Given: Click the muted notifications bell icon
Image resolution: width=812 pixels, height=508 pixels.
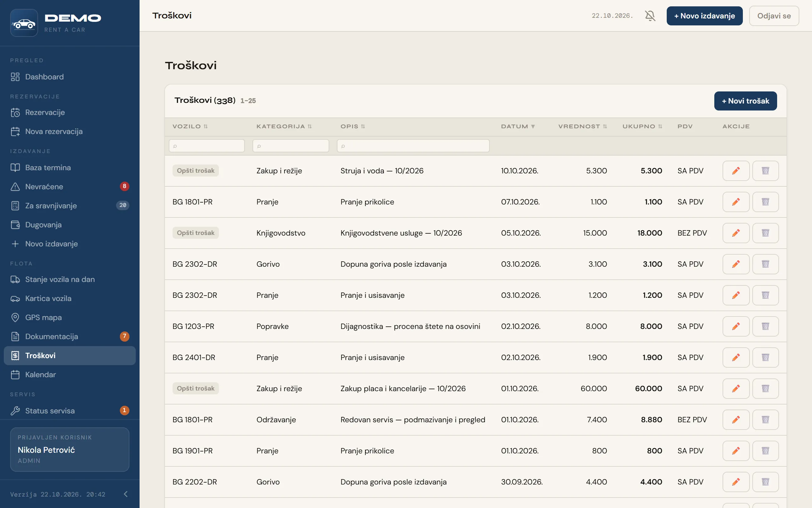Looking at the screenshot, I should 650,16.
